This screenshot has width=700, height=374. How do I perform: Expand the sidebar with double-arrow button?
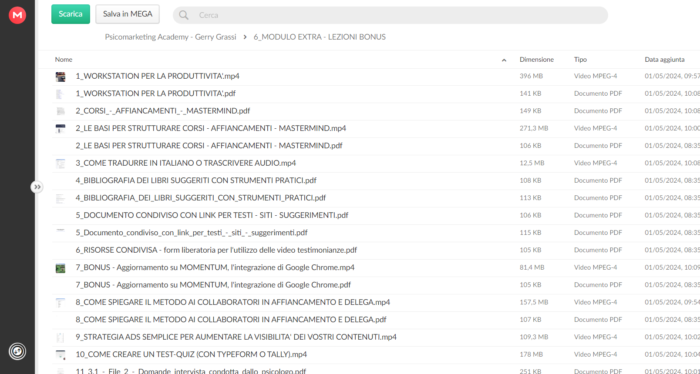tap(37, 187)
